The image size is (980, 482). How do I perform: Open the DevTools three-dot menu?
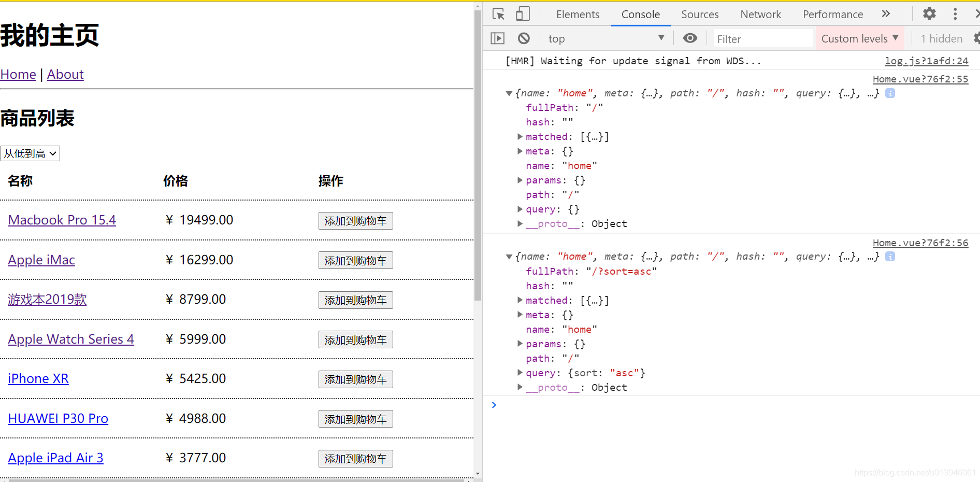(x=955, y=14)
